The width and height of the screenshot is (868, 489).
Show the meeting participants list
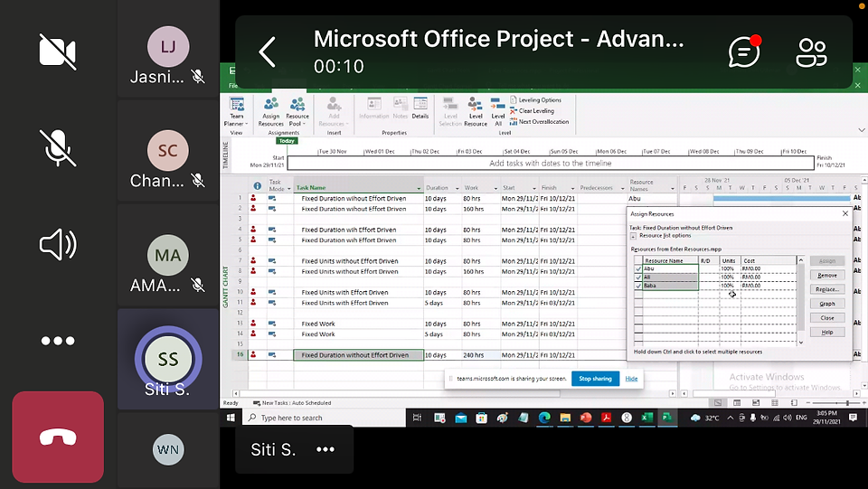click(x=812, y=52)
